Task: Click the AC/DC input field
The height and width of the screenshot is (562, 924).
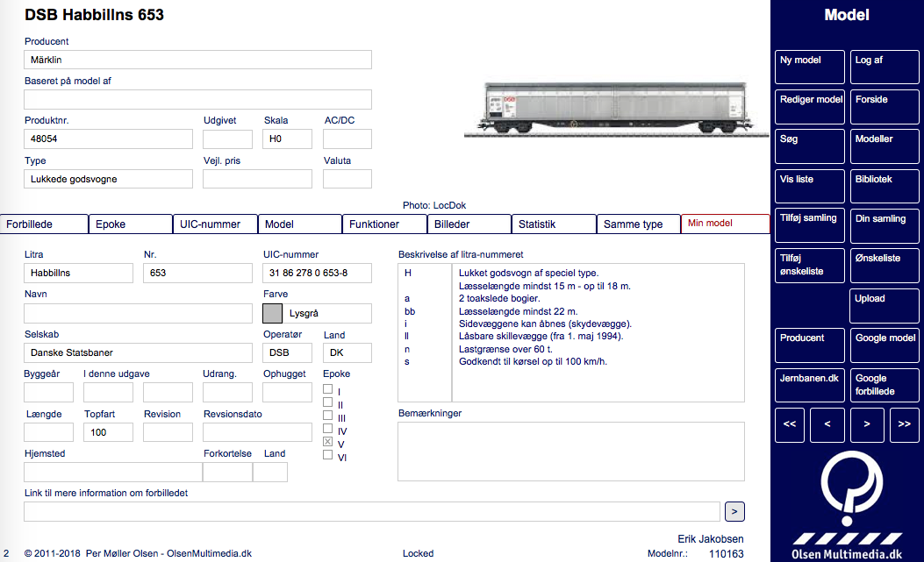Action: (347, 139)
